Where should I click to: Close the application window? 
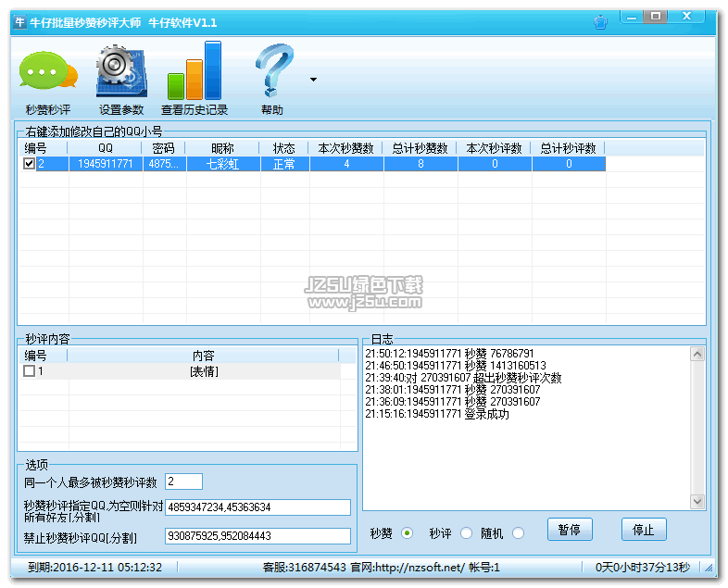[686, 17]
